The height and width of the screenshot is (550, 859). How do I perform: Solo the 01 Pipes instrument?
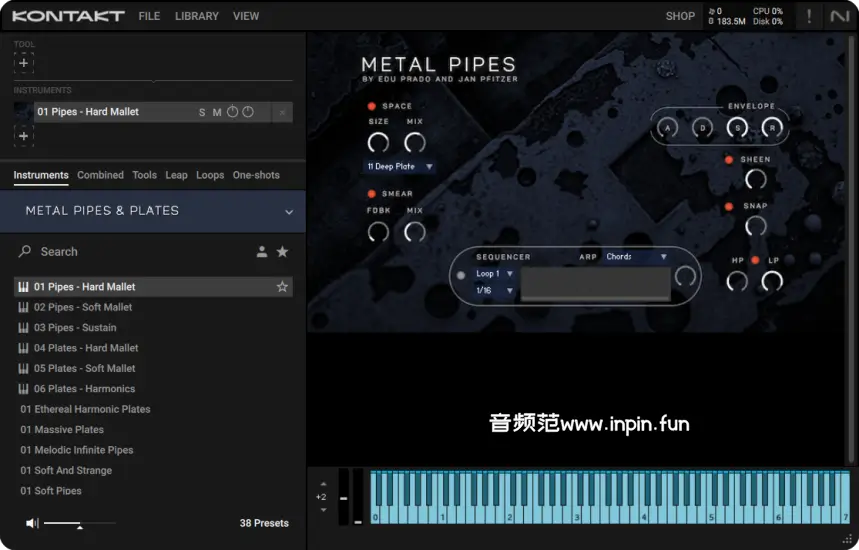tap(202, 112)
